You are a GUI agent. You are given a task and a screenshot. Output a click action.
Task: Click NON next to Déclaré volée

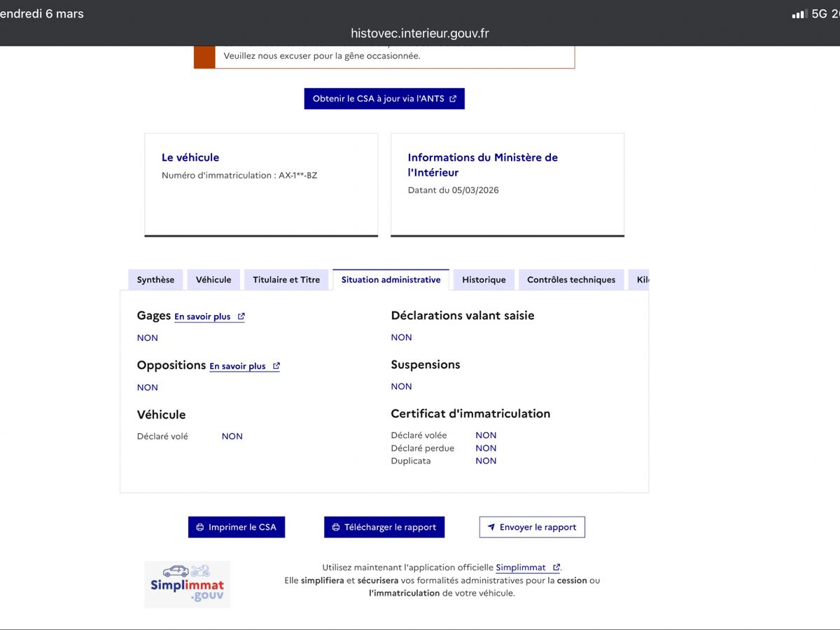(x=486, y=435)
